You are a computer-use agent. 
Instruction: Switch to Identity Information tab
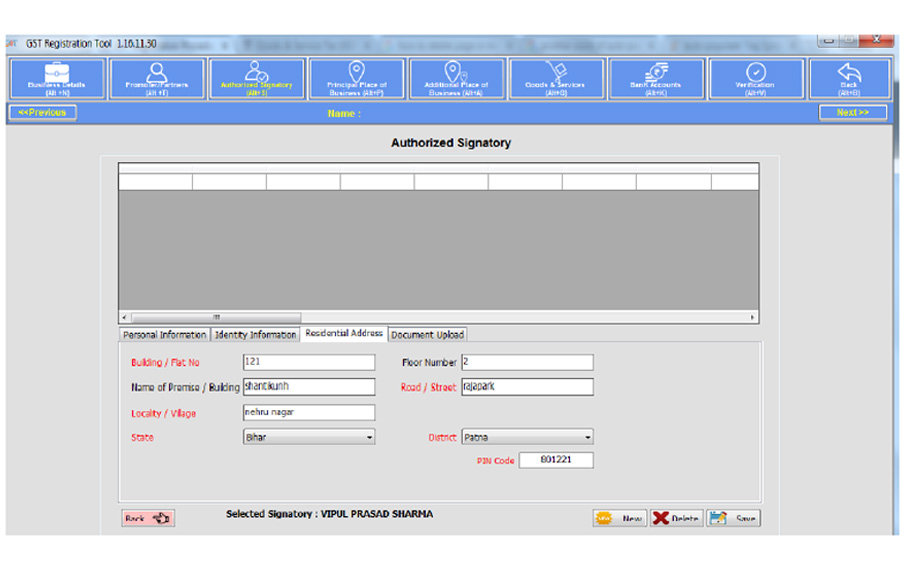[x=255, y=335]
